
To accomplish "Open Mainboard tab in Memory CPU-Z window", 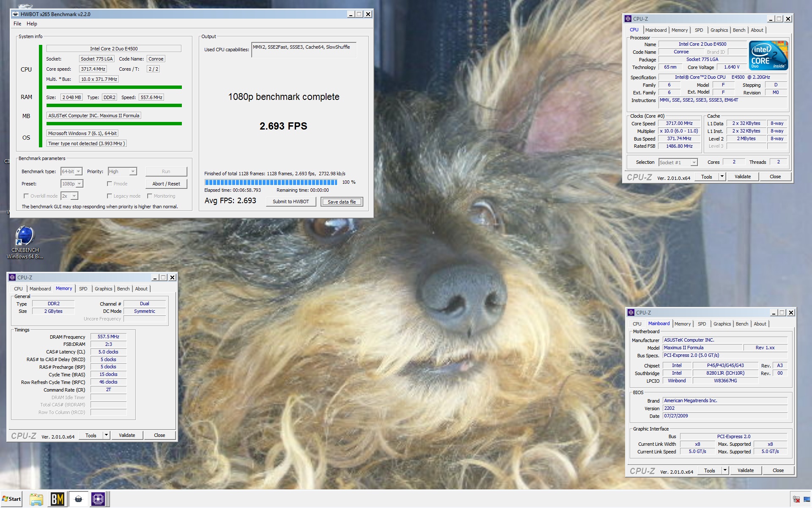I will click(40, 289).
